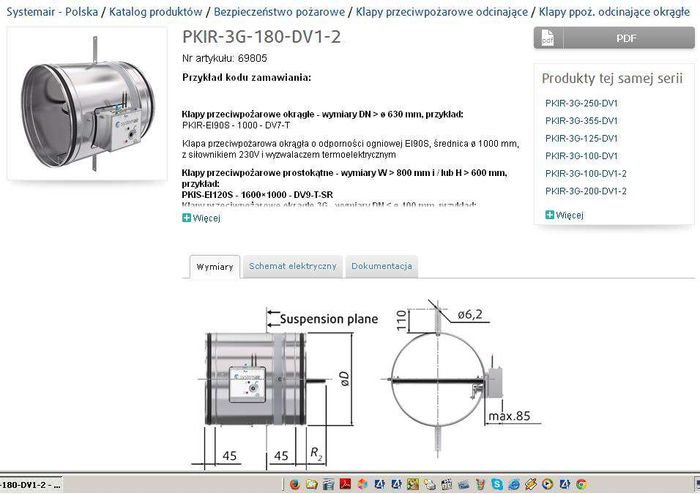
Task: Open Klapy ppoż. odcinające okrągłe breadcrumb
Action: [x=614, y=12]
